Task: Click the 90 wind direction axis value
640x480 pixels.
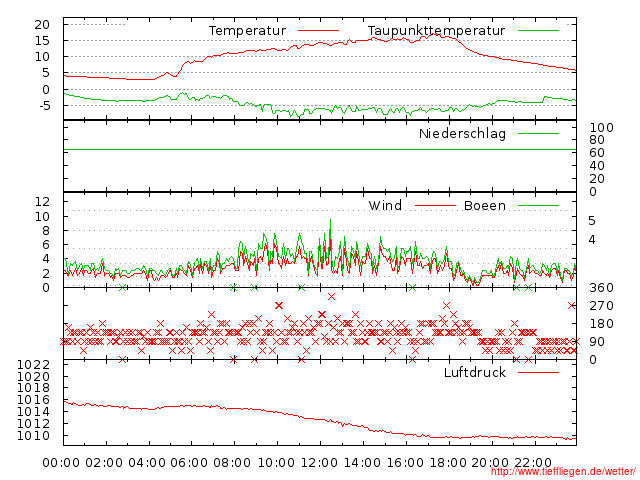Action: pyautogui.click(x=597, y=342)
